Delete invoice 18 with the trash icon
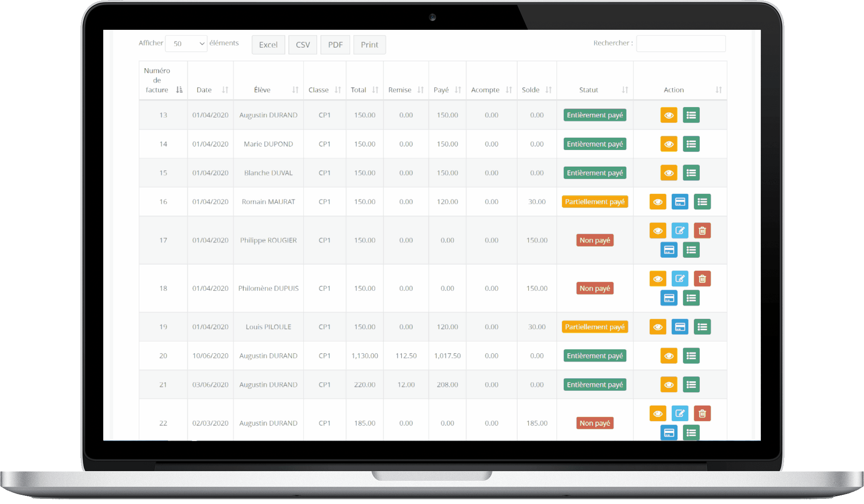This screenshot has height=504, width=864. (x=702, y=279)
